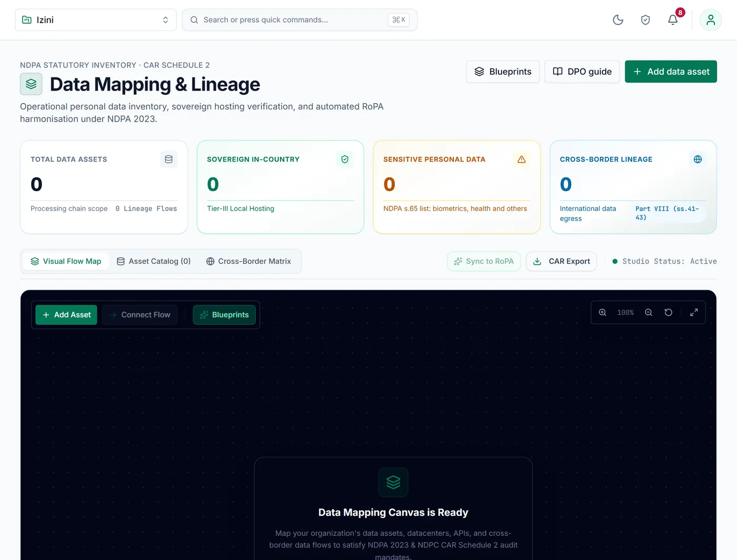Open Blueprints from the page header
The image size is (737, 560).
(503, 72)
